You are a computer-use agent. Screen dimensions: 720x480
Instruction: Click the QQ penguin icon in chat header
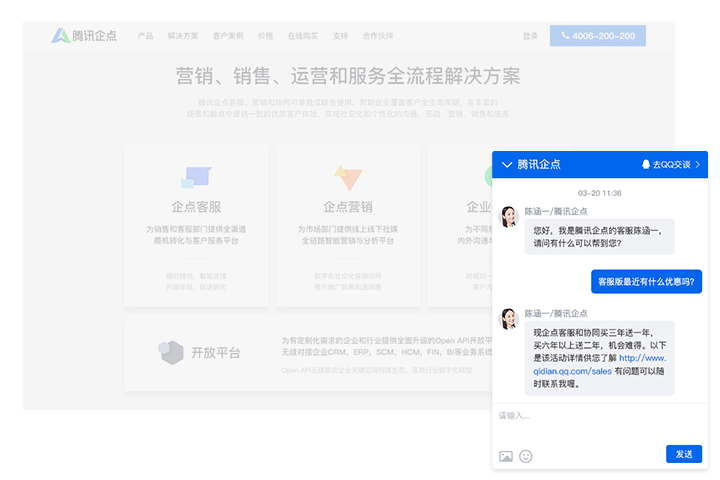tap(646, 164)
